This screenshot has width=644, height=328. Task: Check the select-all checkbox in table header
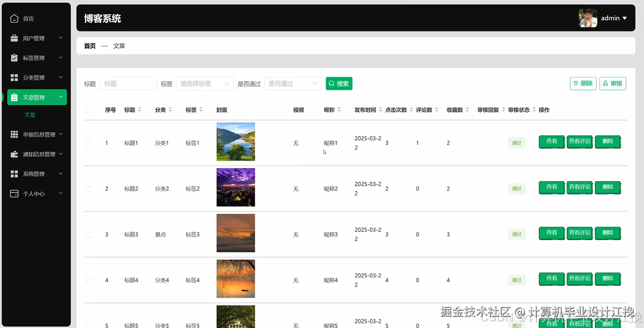tap(89, 109)
